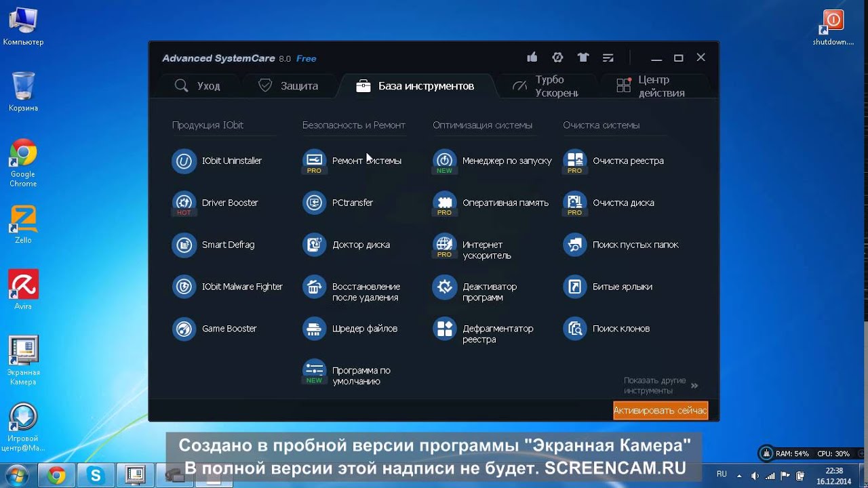The width and height of the screenshot is (868, 488).
Task: Launch Game Booster icon
Action: [x=184, y=329]
